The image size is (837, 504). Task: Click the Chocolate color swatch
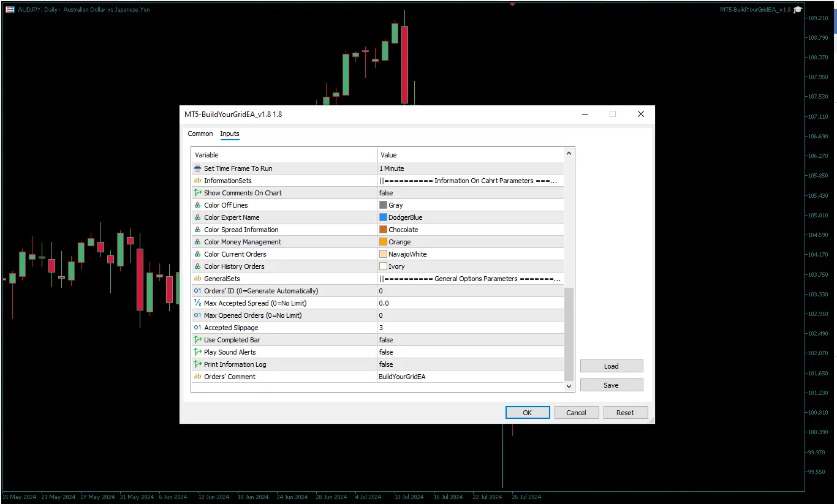383,230
